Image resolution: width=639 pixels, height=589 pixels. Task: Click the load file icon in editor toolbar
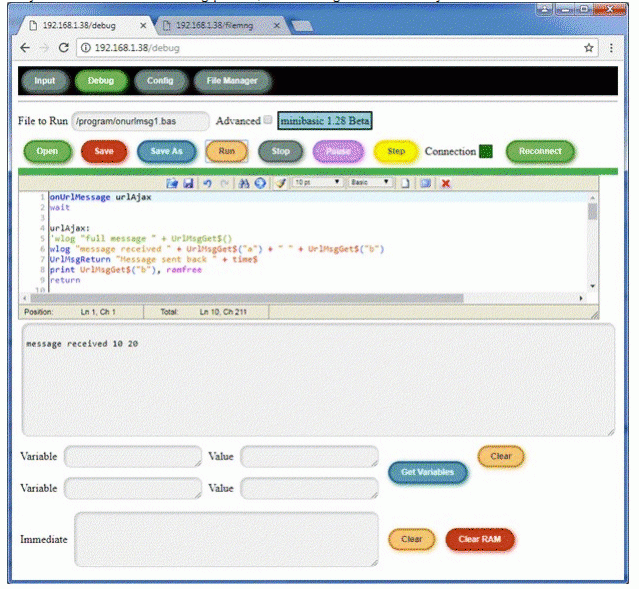pyautogui.click(x=172, y=183)
